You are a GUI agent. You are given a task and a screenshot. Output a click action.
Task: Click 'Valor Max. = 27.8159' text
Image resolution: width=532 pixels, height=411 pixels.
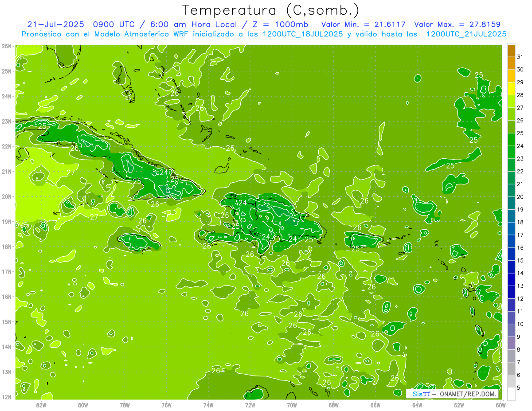(458, 24)
